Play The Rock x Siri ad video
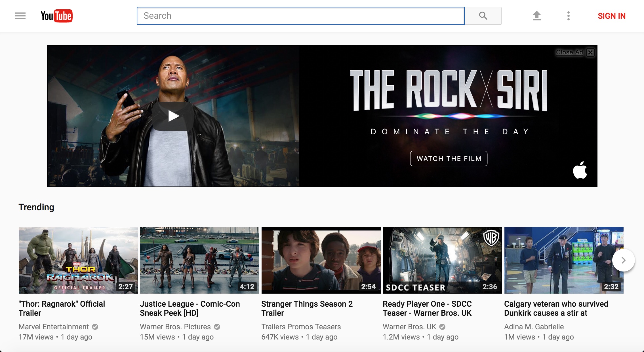This screenshot has height=352, width=644. [x=173, y=116]
